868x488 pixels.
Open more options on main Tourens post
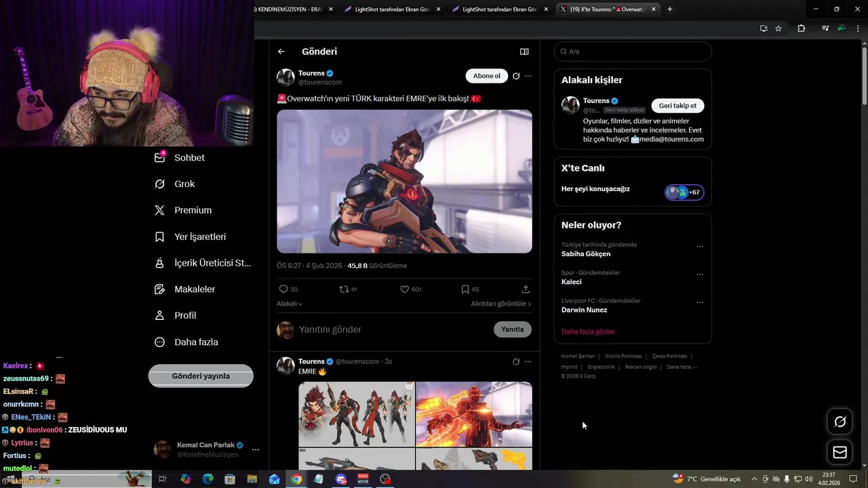pyautogui.click(x=528, y=76)
